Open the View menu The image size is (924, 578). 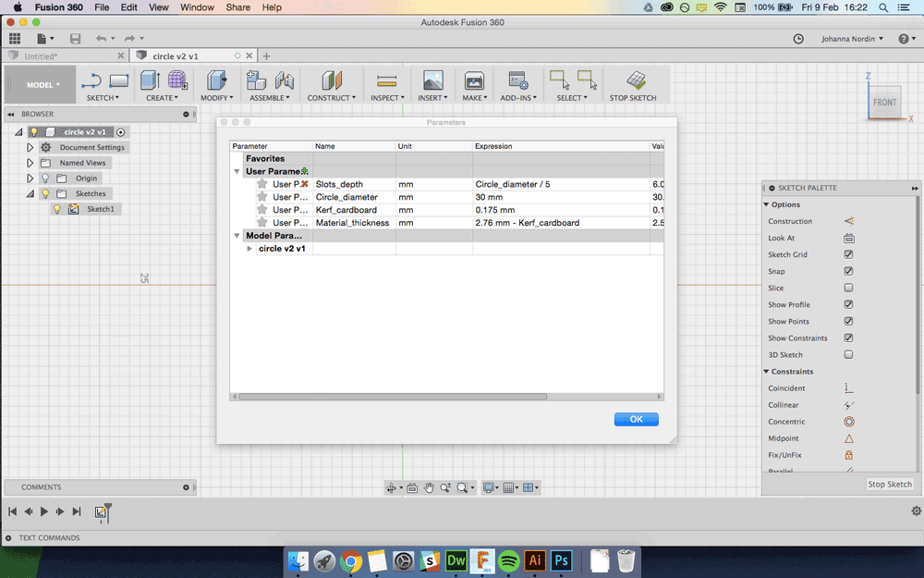click(159, 7)
